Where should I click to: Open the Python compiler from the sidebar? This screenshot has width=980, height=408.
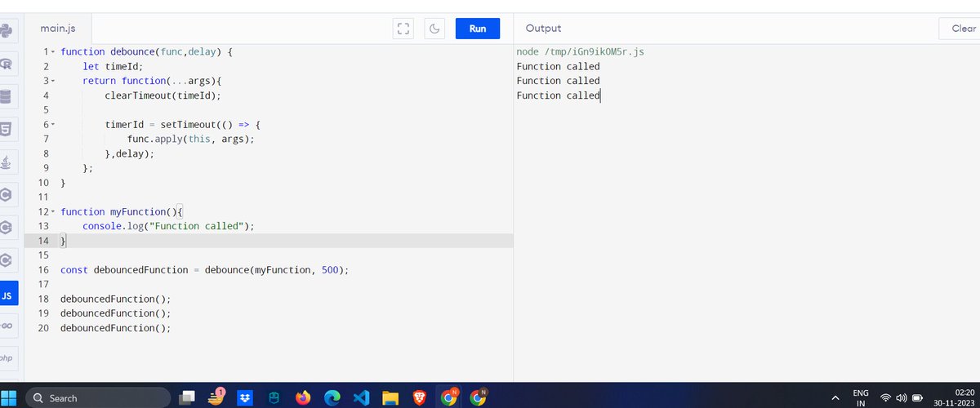7,31
